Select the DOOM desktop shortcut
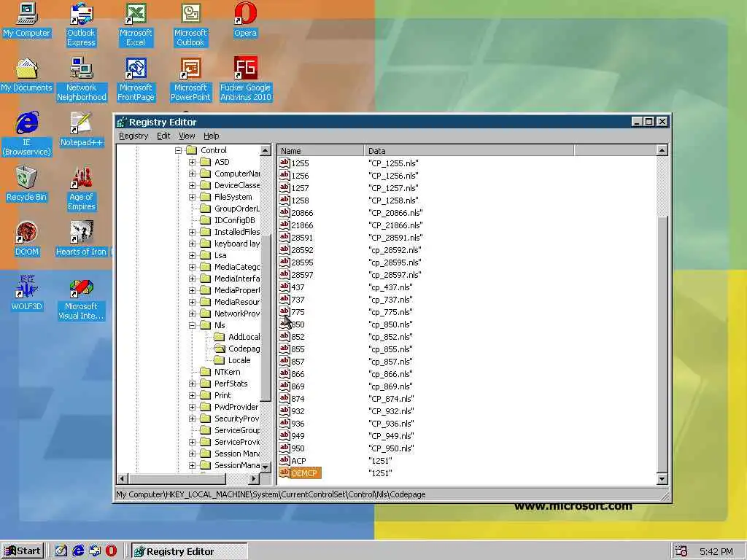The image size is (747, 560). point(26,239)
